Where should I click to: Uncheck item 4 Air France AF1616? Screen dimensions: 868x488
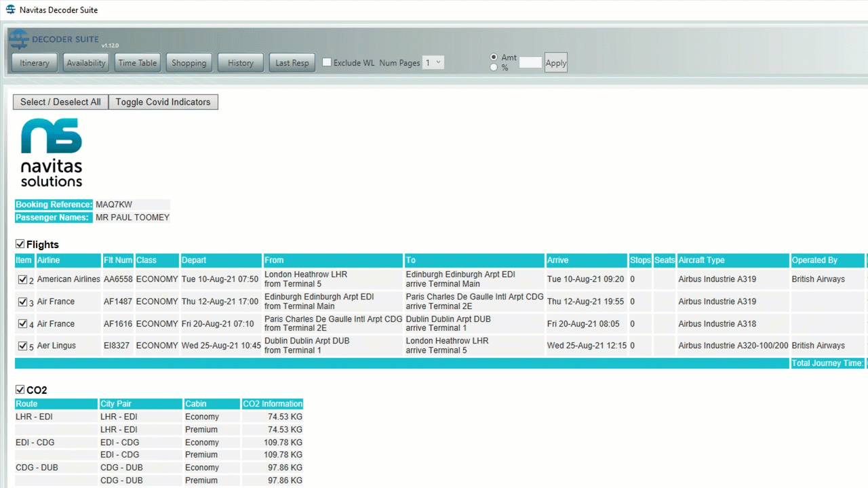22,324
